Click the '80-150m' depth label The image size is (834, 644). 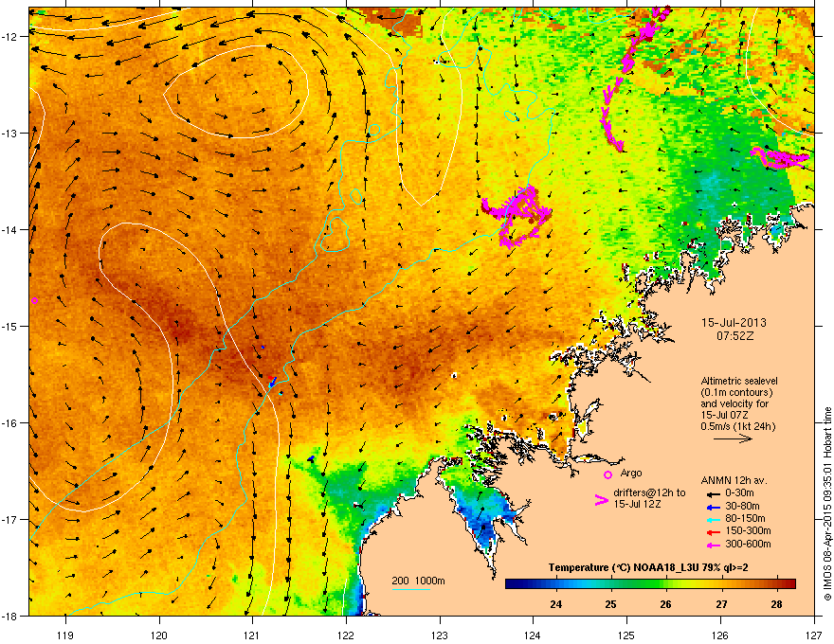(x=745, y=518)
